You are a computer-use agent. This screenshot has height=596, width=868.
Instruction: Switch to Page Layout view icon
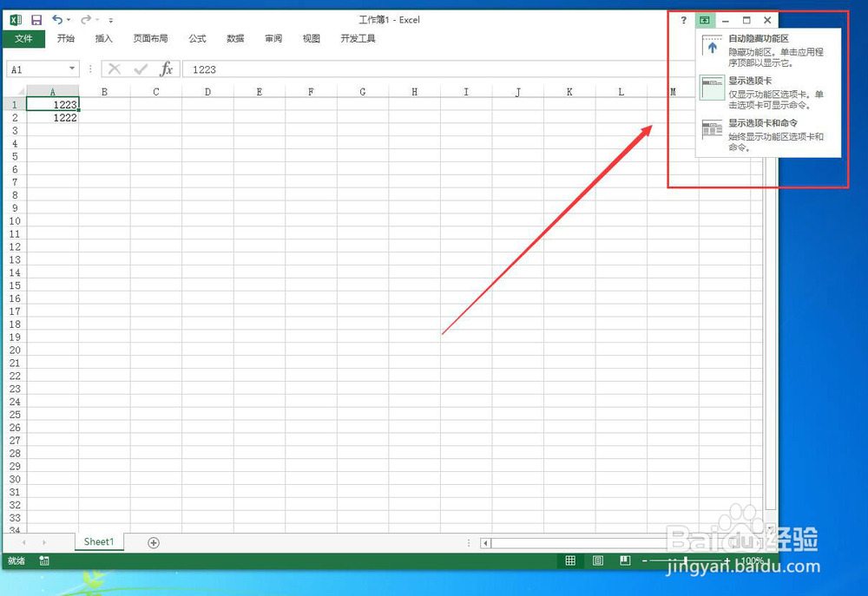pos(598,560)
